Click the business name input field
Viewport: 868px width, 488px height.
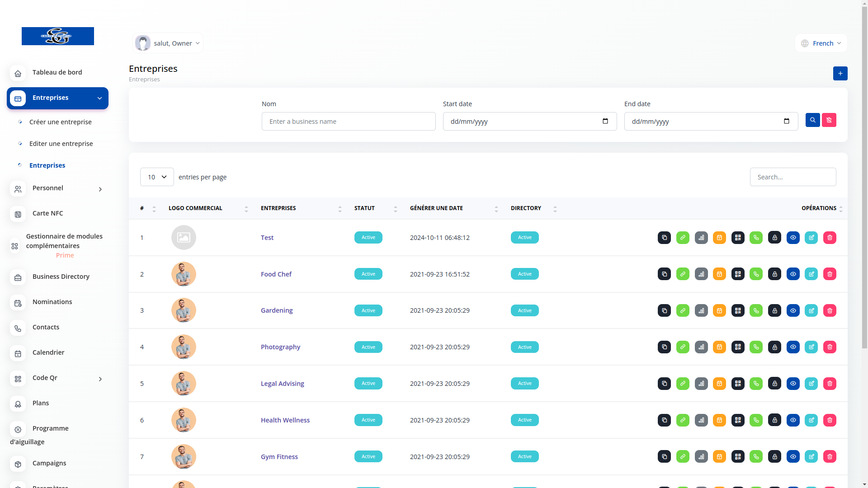348,122
